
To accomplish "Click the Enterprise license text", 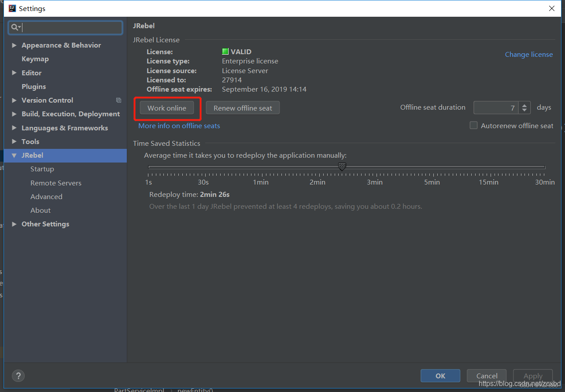I will coord(250,61).
